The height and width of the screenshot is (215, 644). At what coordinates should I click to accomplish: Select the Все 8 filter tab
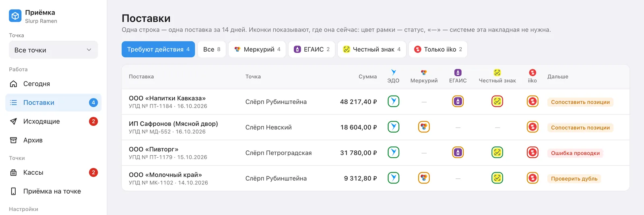click(x=212, y=49)
